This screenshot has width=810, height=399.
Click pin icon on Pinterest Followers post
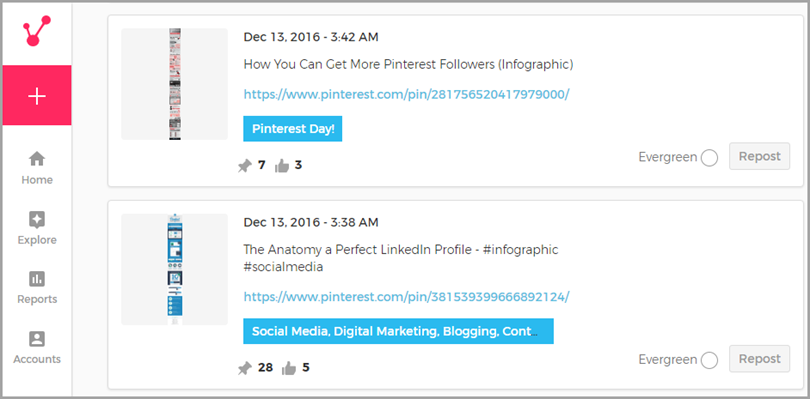click(244, 166)
